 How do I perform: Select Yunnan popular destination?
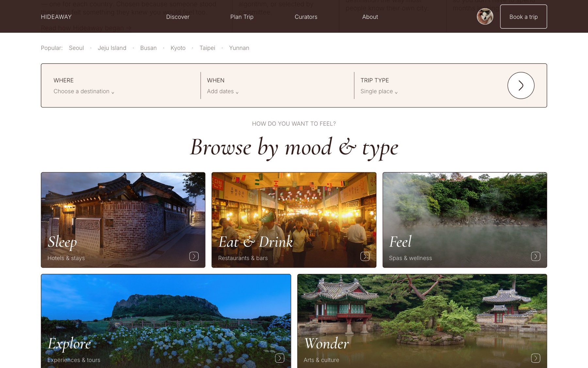pyautogui.click(x=239, y=48)
